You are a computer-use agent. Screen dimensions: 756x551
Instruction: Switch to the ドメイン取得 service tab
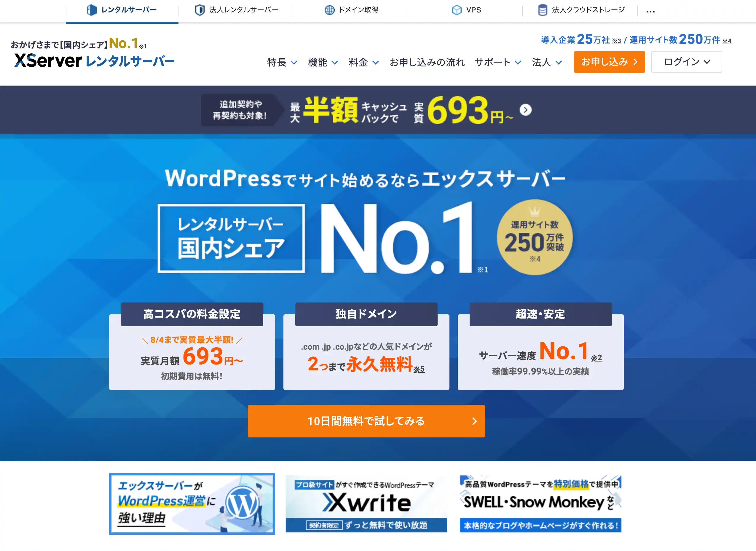(350, 10)
